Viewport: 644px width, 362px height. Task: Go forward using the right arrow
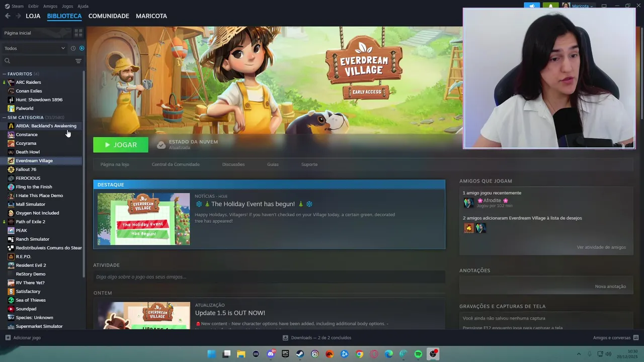(x=18, y=16)
